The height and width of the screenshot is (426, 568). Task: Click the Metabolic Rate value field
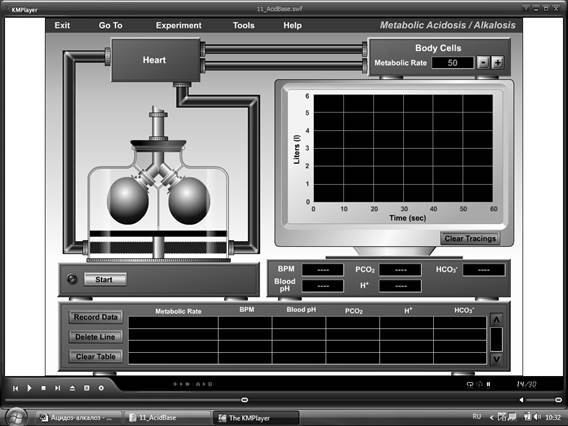coord(452,63)
